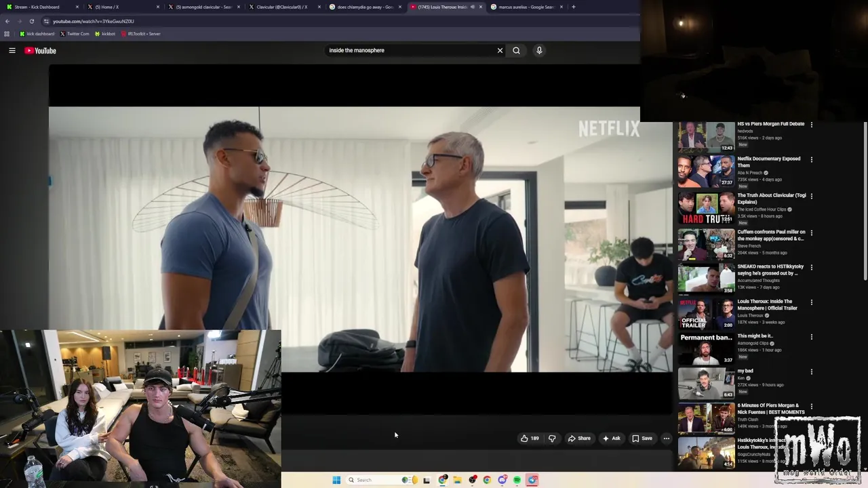Image resolution: width=868 pixels, height=488 pixels.
Task: Close the marcus aurelius tab
Action: click(x=561, y=7)
